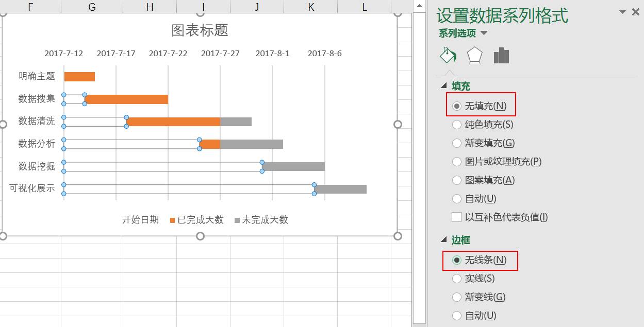This screenshot has width=644, height=327.
Task: Select 图案填充(A) radio button
Action: 456,180
